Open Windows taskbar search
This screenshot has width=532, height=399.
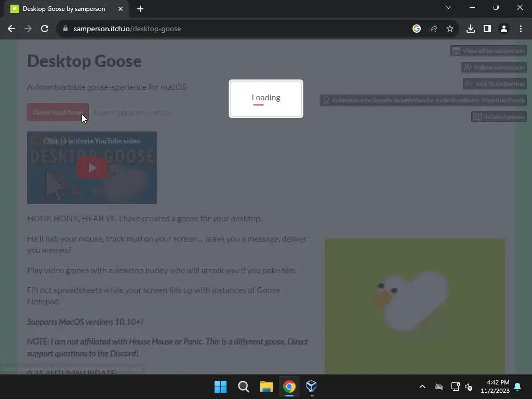coord(244,387)
